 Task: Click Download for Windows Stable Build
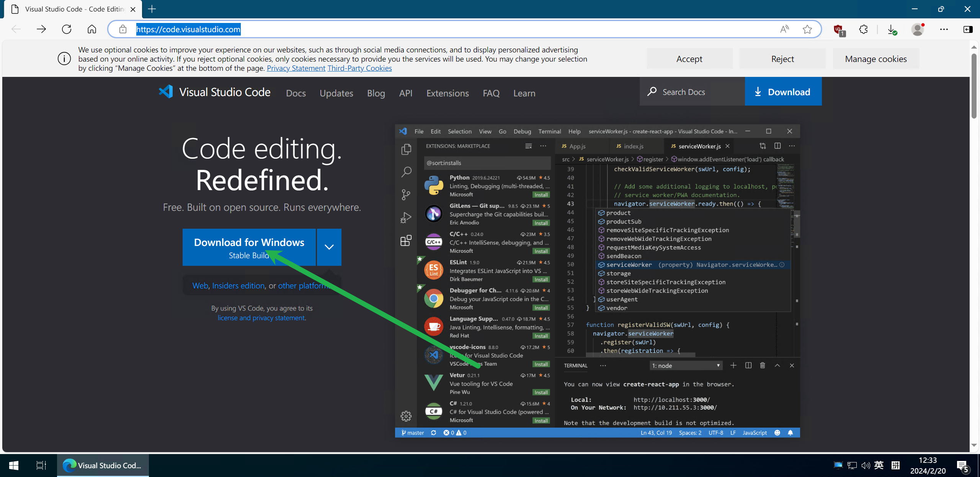click(249, 247)
